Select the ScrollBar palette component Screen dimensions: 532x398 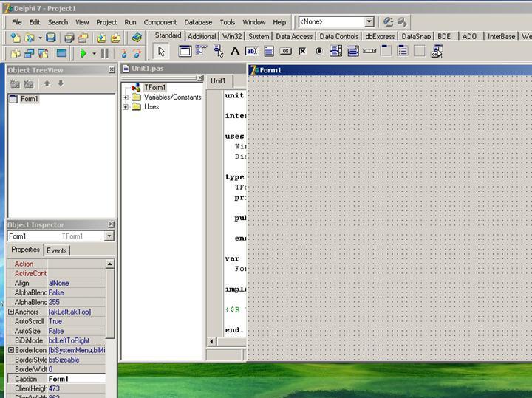click(369, 52)
